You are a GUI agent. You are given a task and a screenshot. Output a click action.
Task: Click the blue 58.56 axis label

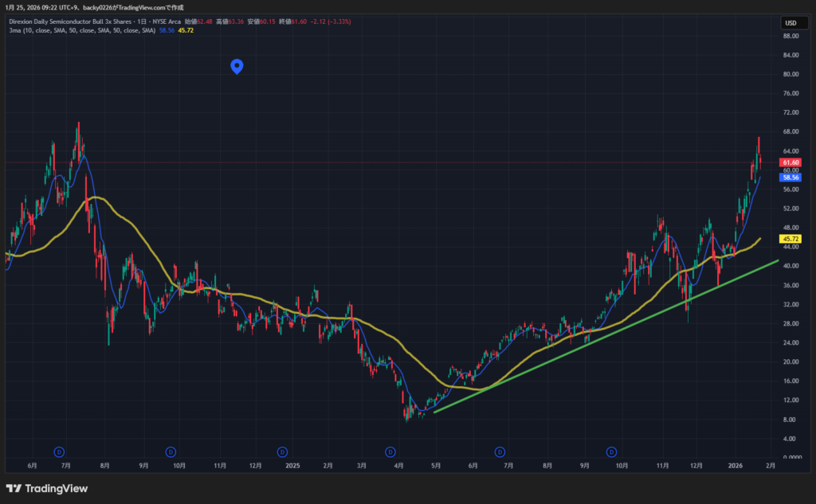790,177
